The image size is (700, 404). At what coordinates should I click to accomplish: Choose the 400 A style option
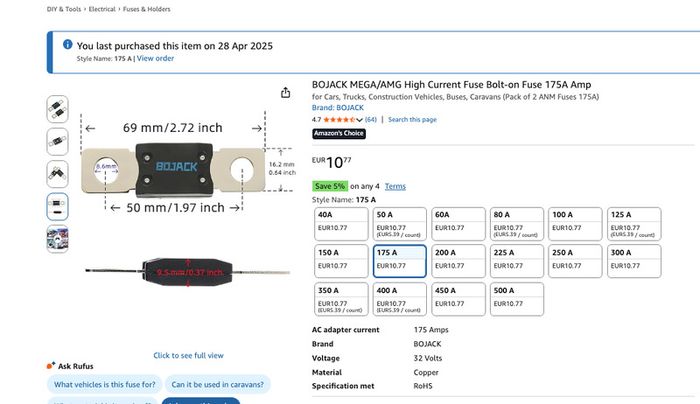click(400, 299)
